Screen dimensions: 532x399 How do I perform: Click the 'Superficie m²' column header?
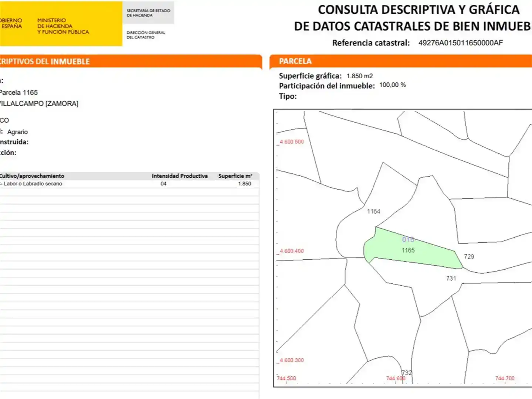(235, 176)
